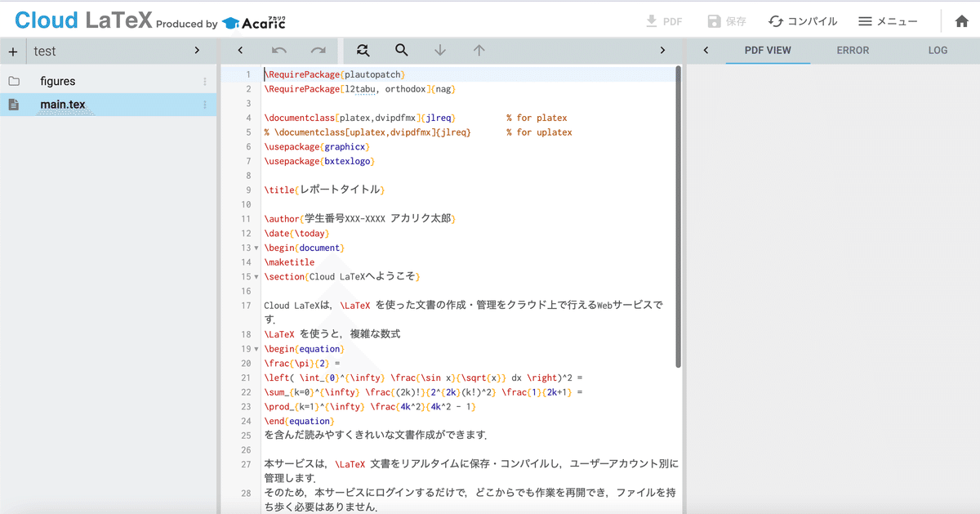980x514 pixels.
Task: Click line number 27 in gutter
Action: (x=246, y=464)
